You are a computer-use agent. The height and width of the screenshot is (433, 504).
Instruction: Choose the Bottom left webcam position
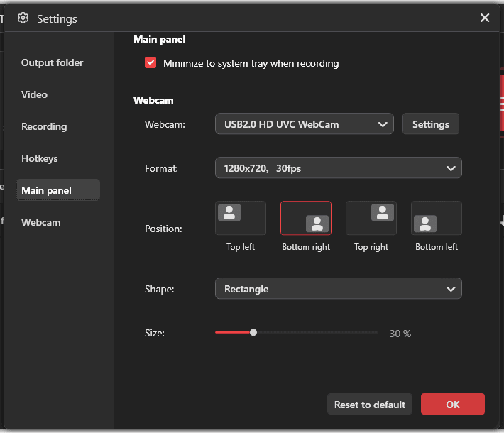pyautogui.click(x=436, y=218)
